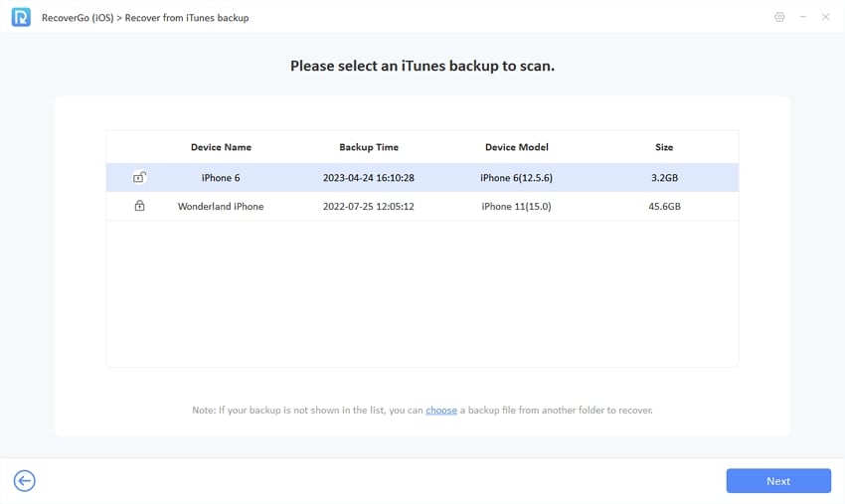
Task: Click the locked padlock icon for Wonderland iPhone
Action: click(x=139, y=206)
